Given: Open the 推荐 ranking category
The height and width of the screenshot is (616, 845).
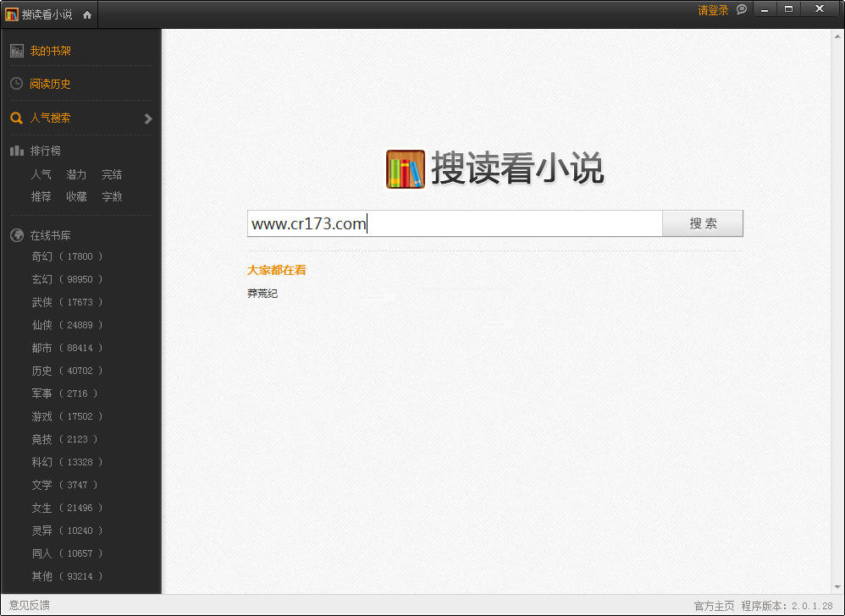Looking at the screenshot, I should (41, 196).
